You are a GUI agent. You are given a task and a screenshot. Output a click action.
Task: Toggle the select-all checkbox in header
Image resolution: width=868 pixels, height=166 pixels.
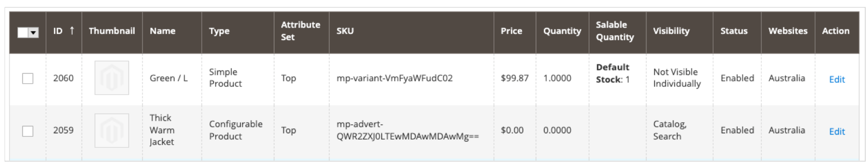[x=23, y=32]
